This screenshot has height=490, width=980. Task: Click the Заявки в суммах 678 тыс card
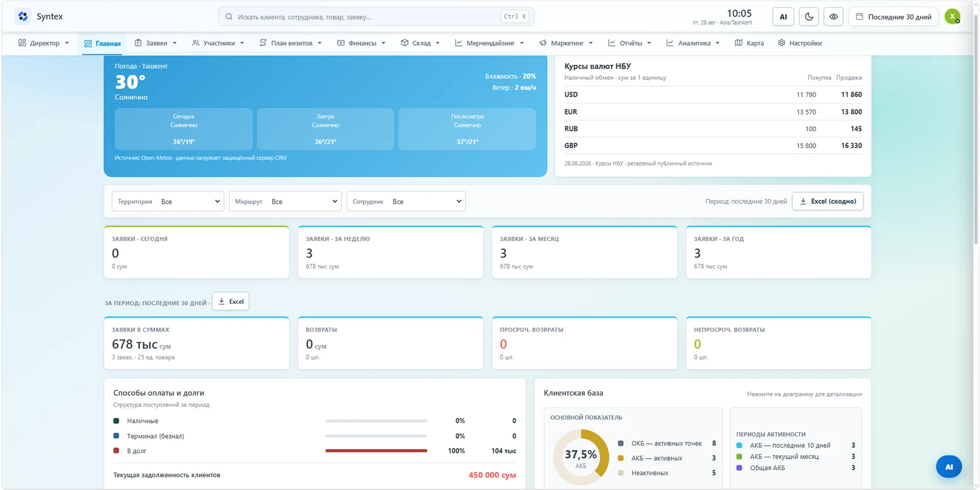[197, 343]
